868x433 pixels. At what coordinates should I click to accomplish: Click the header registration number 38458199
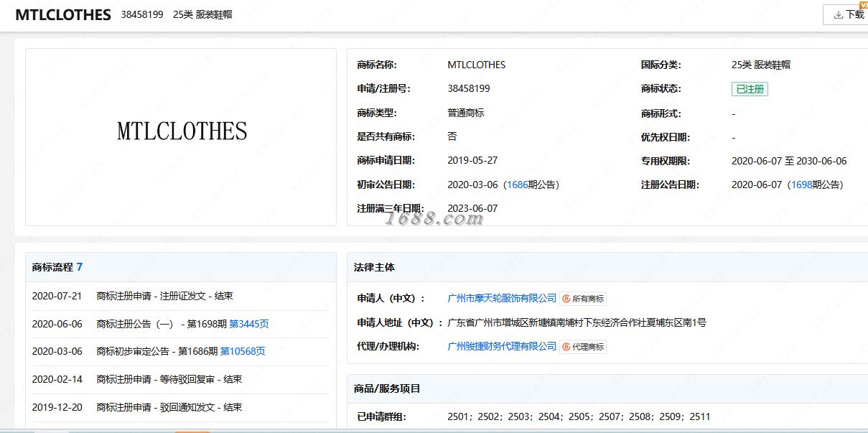tap(142, 14)
